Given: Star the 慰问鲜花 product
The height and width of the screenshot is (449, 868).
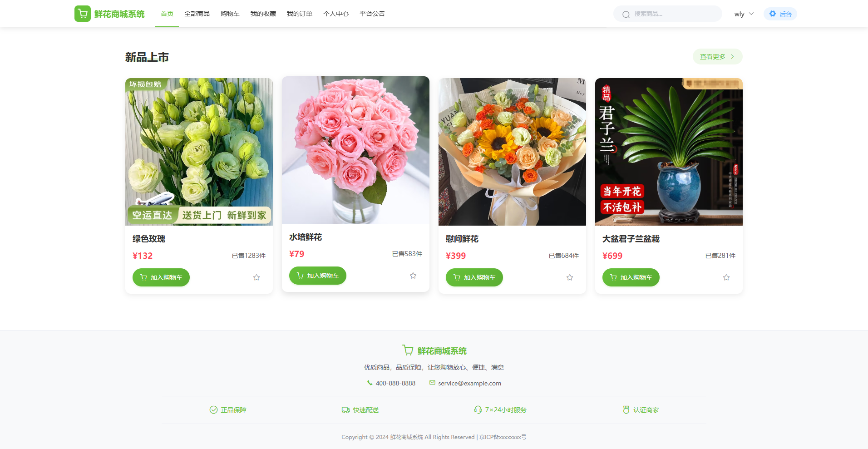Looking at the screenshot, I should (570, 277).
